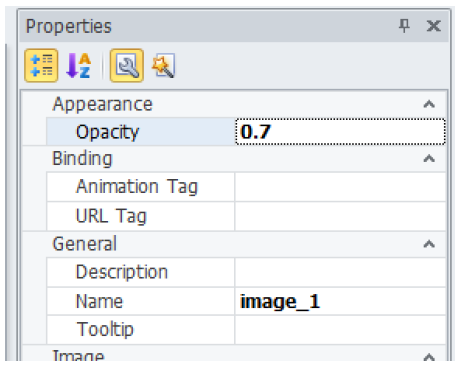Select the Name property label
This screenshot has width=458, height=375.
99,302
